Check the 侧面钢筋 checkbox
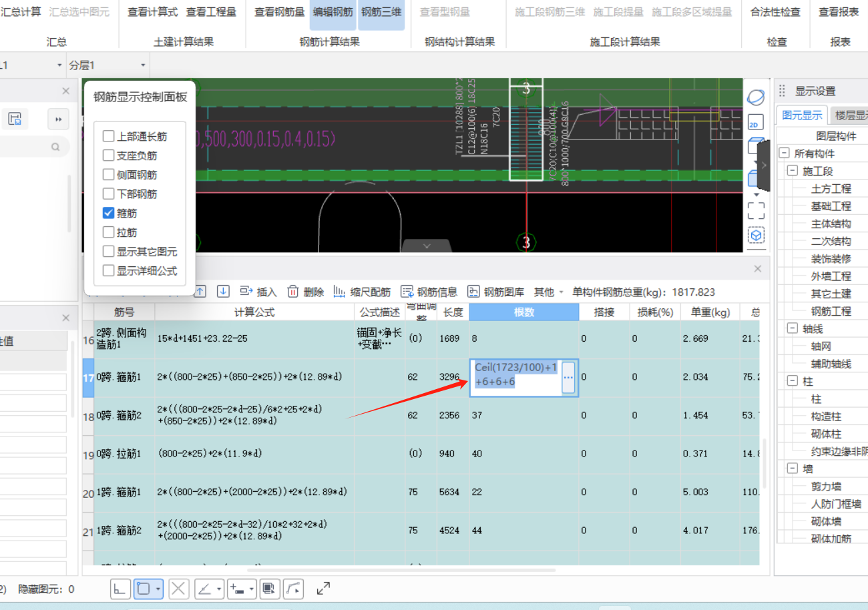Image resolution: width=868 pixels, height=610 pixels. pyautogui.click(x=108, y=175)
